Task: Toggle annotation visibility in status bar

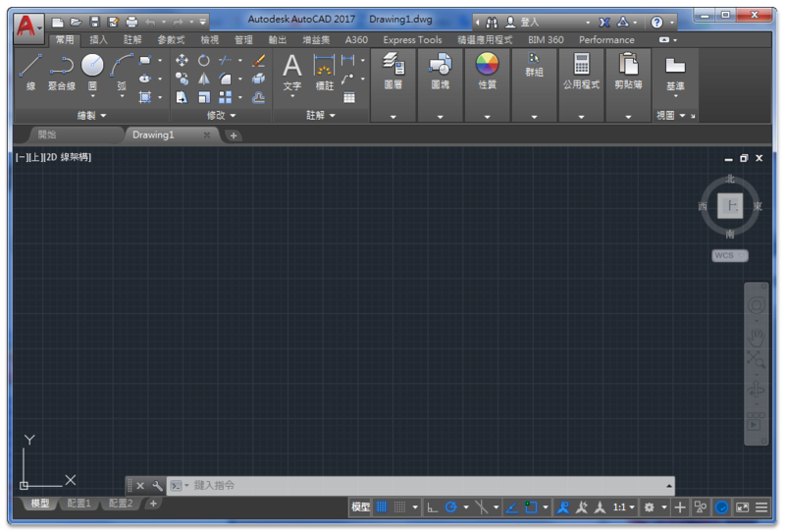Action: click(x=563, y=507)
